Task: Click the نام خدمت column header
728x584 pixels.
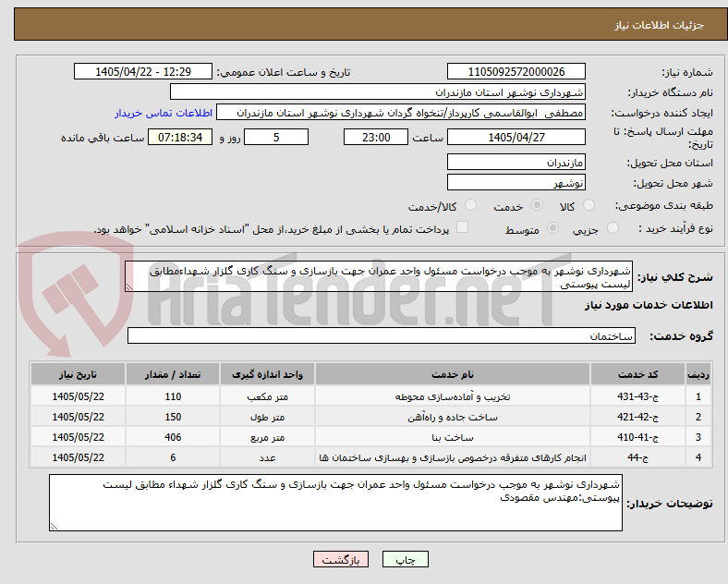Action: coord(452,374)
